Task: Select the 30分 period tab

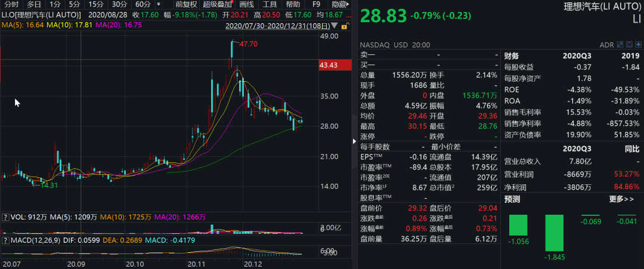Action: point(119,5)
